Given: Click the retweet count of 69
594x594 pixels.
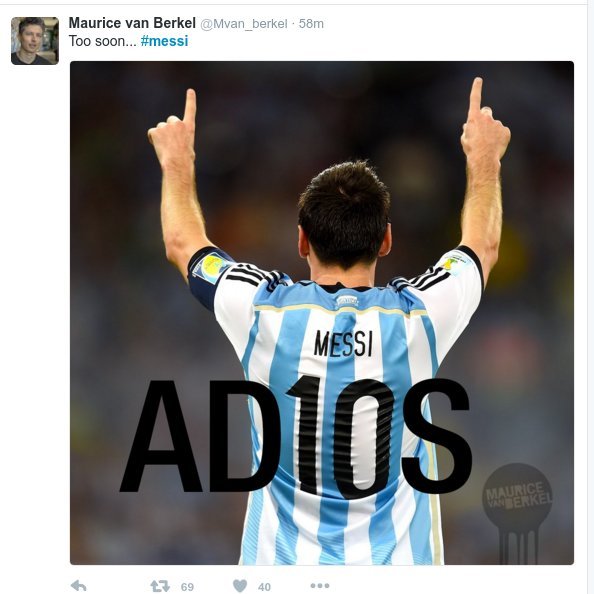Looking at the screenshot, I should 187,587.
